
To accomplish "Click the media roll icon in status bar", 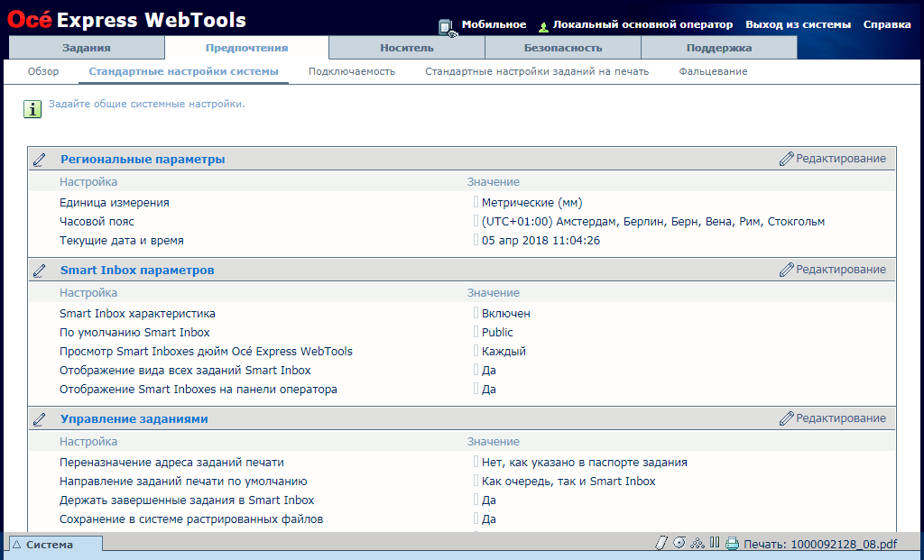I will tap(679, 542).
